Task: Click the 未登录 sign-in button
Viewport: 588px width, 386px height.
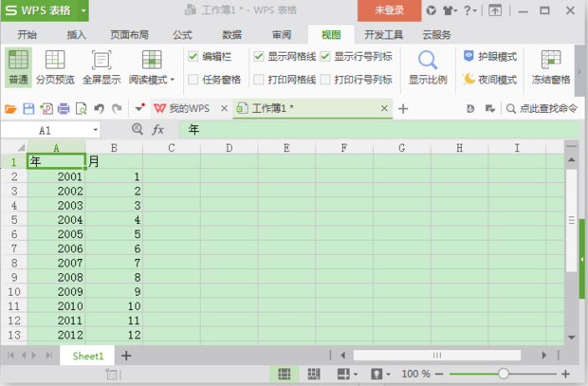Action: pyautogui.click(x=389, y=10)
